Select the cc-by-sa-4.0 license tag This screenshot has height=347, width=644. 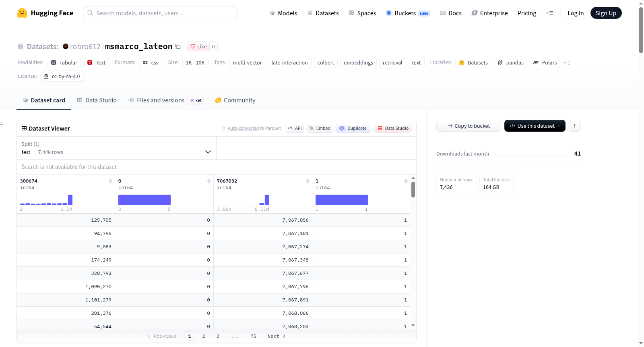[62, 76]
